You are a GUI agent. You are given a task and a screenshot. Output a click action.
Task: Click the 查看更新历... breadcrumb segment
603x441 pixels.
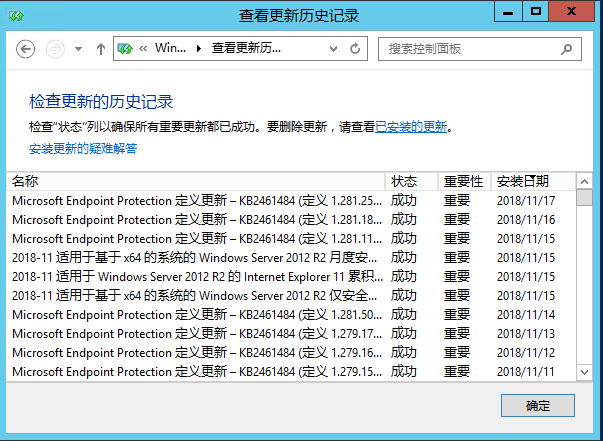click(246, 48)
